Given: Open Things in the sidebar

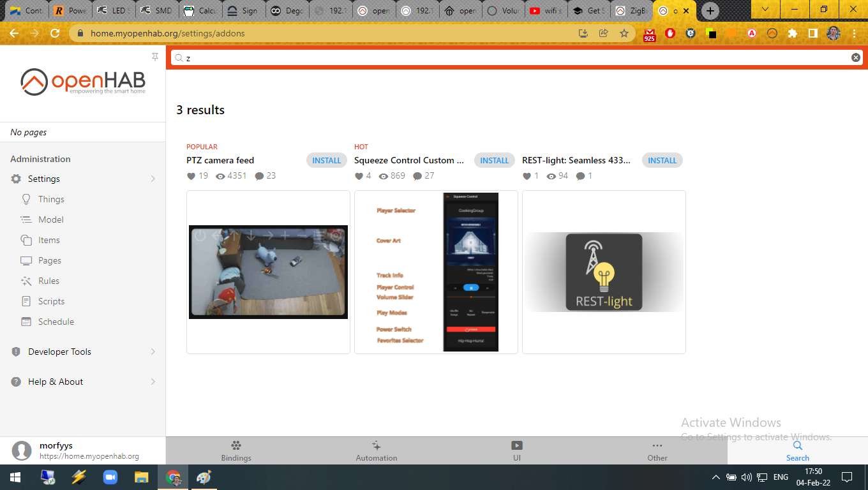Looking at the screenshot, I should 51,199.
